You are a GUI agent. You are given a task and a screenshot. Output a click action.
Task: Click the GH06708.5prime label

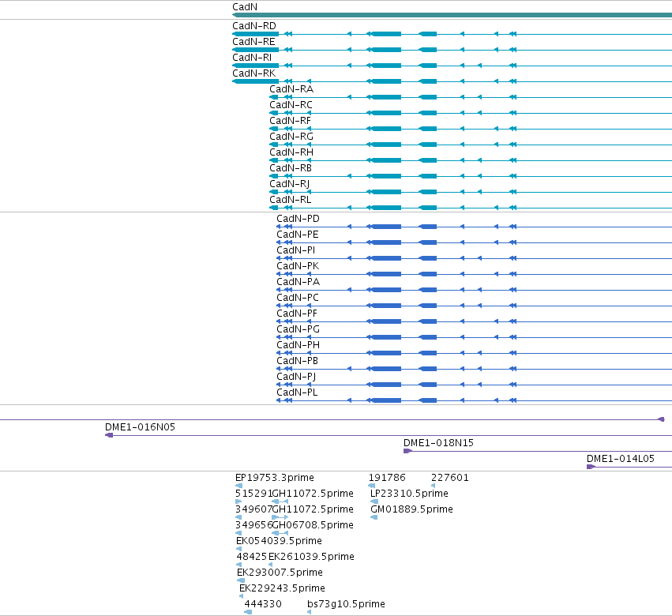click(313, 525)
